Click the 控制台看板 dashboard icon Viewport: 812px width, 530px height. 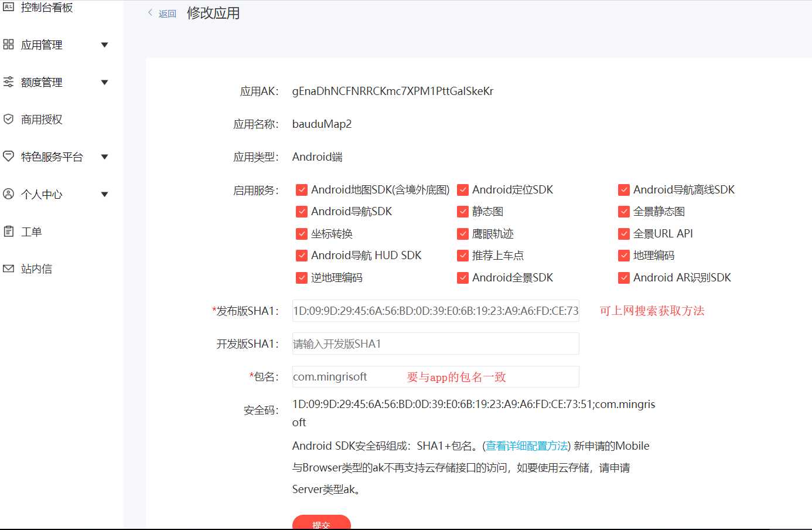click(8, 7)
